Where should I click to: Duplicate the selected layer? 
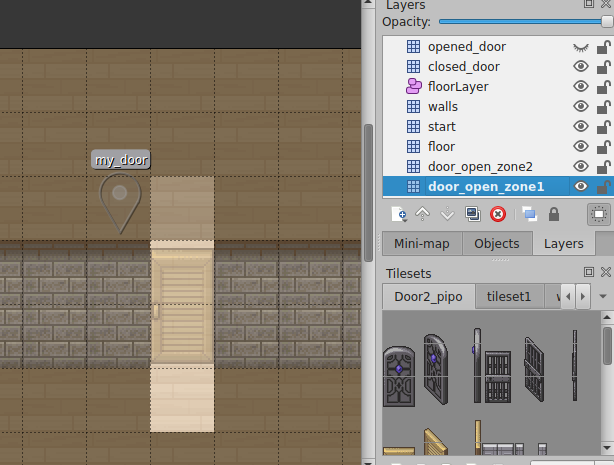473,214
